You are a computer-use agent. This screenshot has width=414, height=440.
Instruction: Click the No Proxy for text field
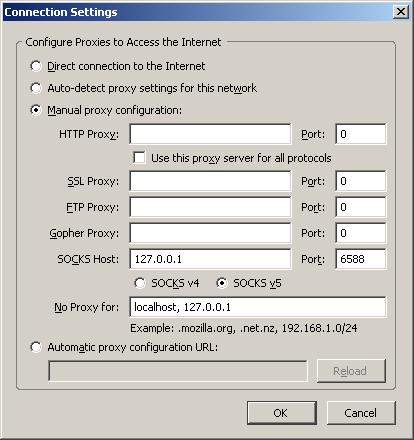[258, 307]
